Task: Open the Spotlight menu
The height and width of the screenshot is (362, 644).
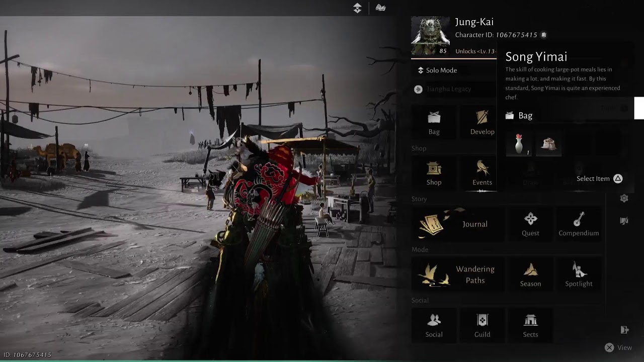Action: point(579,275)
